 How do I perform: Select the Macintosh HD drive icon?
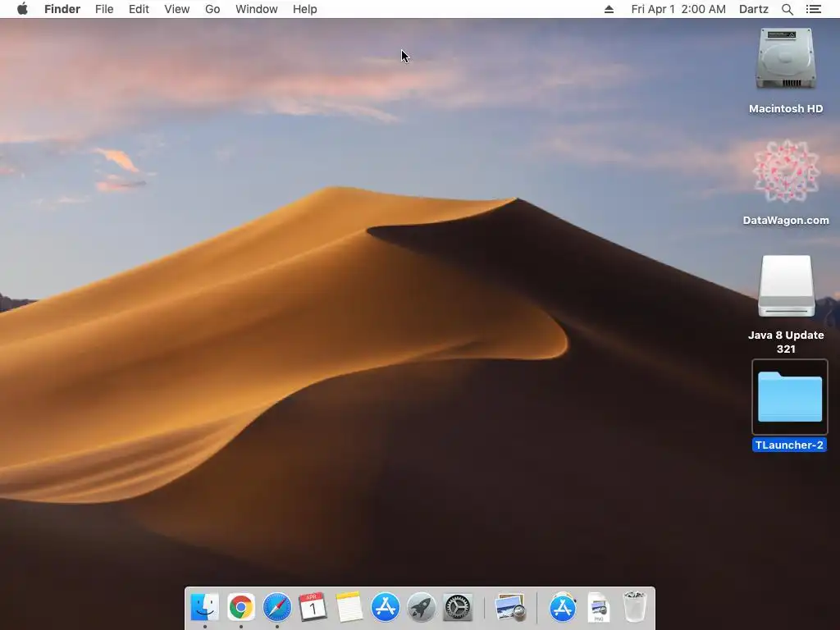pos(786,59)
